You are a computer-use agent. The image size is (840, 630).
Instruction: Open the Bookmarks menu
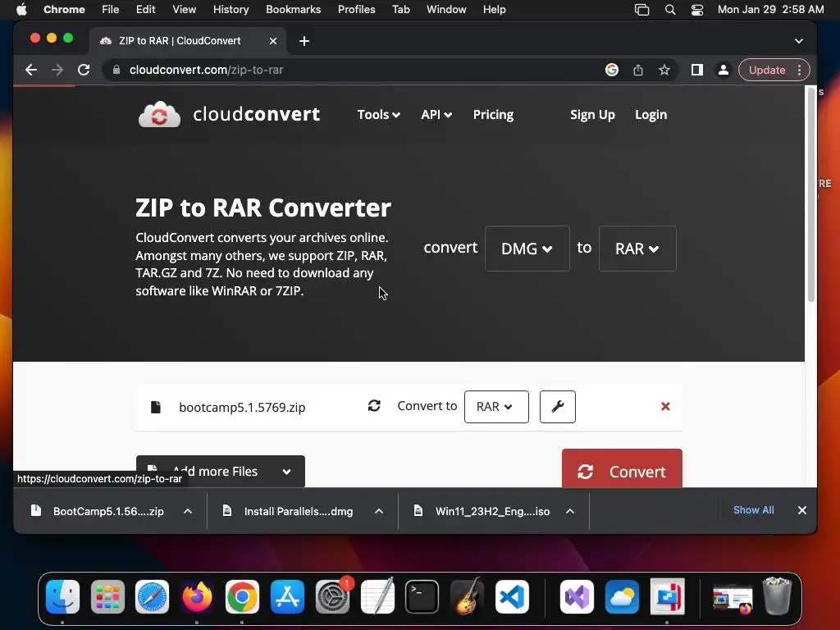293,10
